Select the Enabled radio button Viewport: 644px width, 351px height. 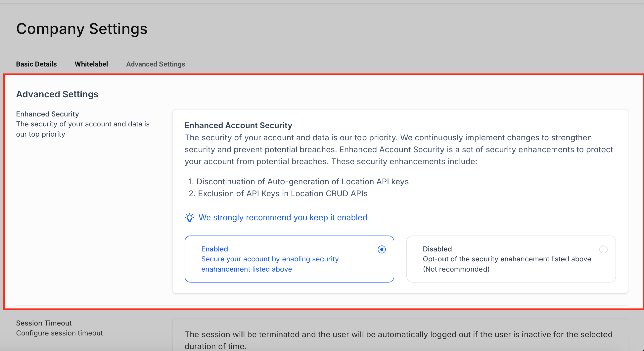[382, 249]
